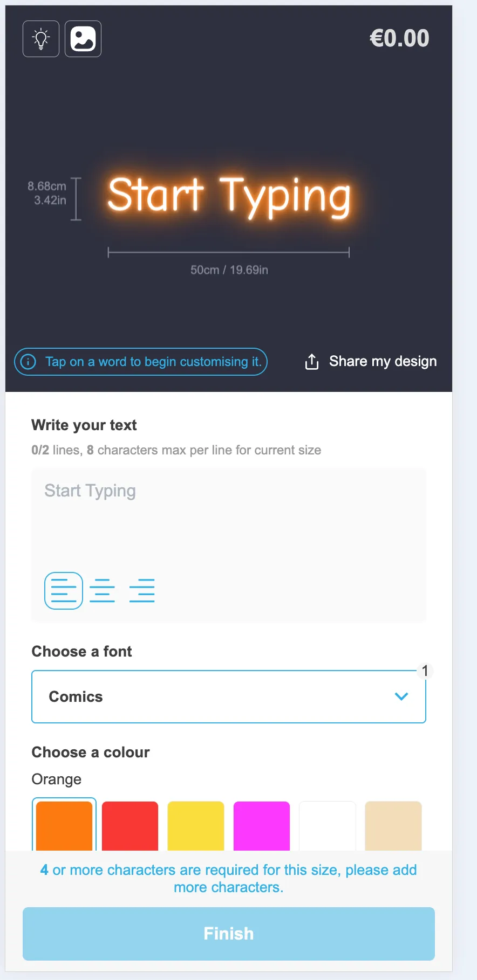The image size is (477, 980).
Task: Select the orange colour swatch
Action: point(64,826)
